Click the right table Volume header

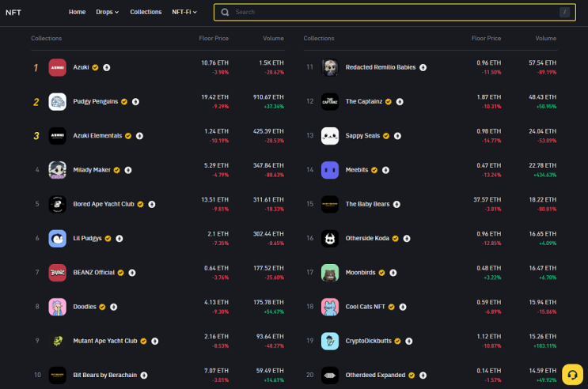pyautogui.click(x=545, y=38)
